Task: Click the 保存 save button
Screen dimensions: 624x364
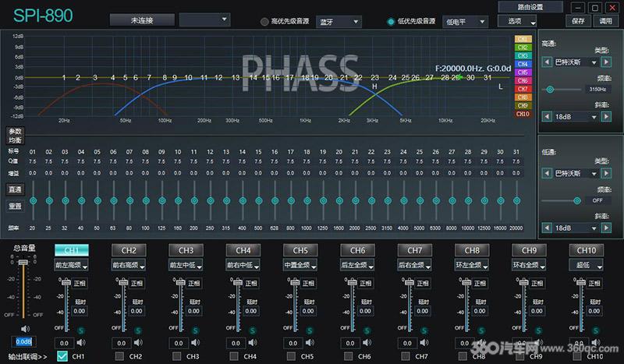Action: [578, 21]
